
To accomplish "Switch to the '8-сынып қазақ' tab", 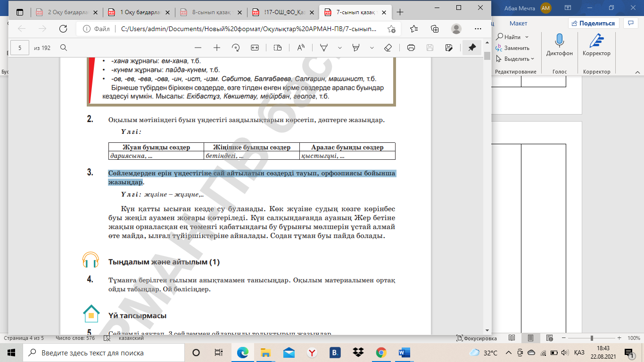I will (211, 12).
